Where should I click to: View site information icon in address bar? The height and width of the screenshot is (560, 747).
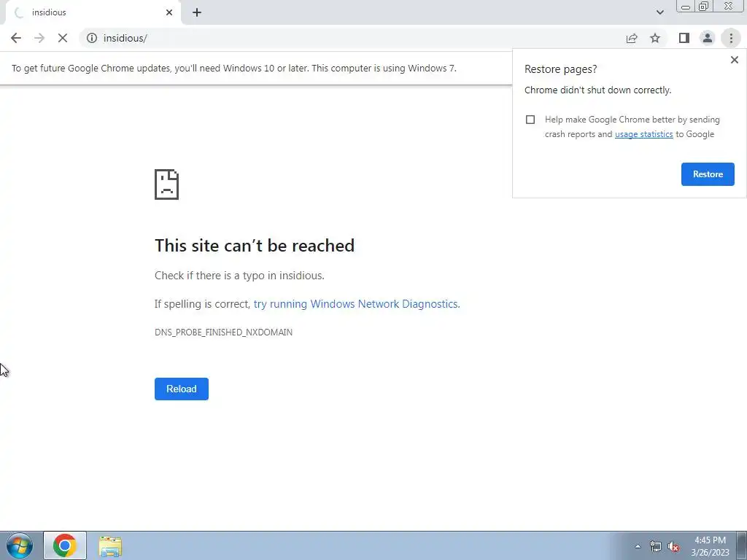(92, 38)
